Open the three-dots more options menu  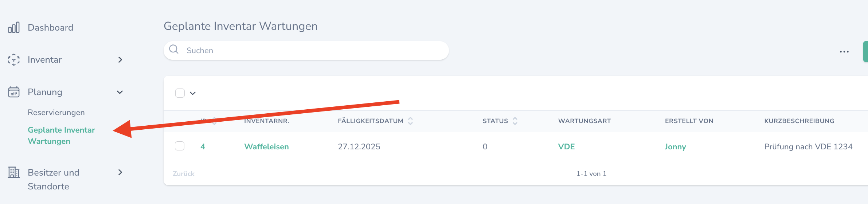click(x=844, y=52)
